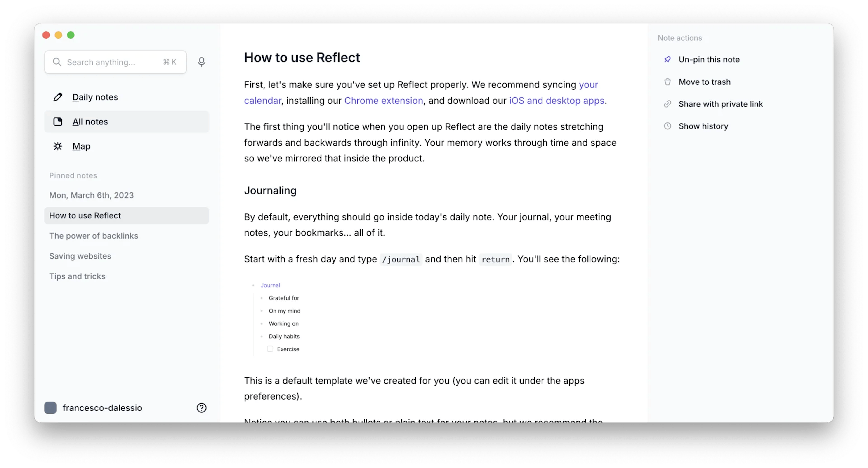
Task: Click the pin icon beside Un-pin this note
Action: coord(668,60)
